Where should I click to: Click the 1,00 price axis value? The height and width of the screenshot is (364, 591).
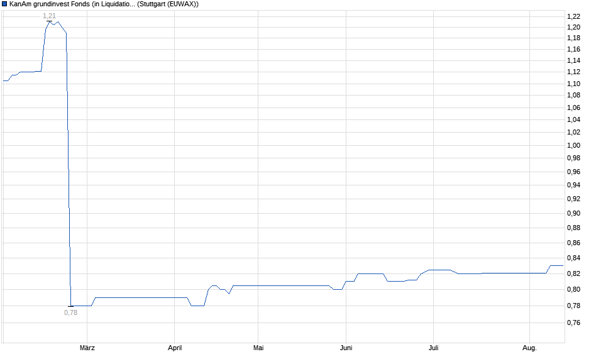[573, 145]
